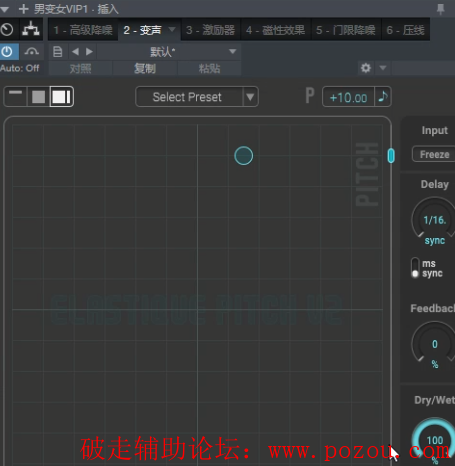Click the pitch handle circle in grid
This screenshot has height=466, width=455.
[x=244, y=156]
